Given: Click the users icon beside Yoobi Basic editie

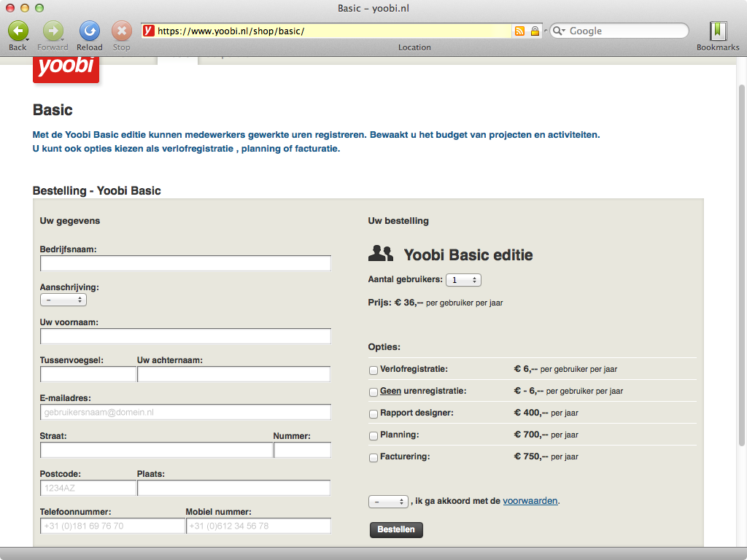Looking at the screenshot, I should pyautogui.click(x=381, y=253).
